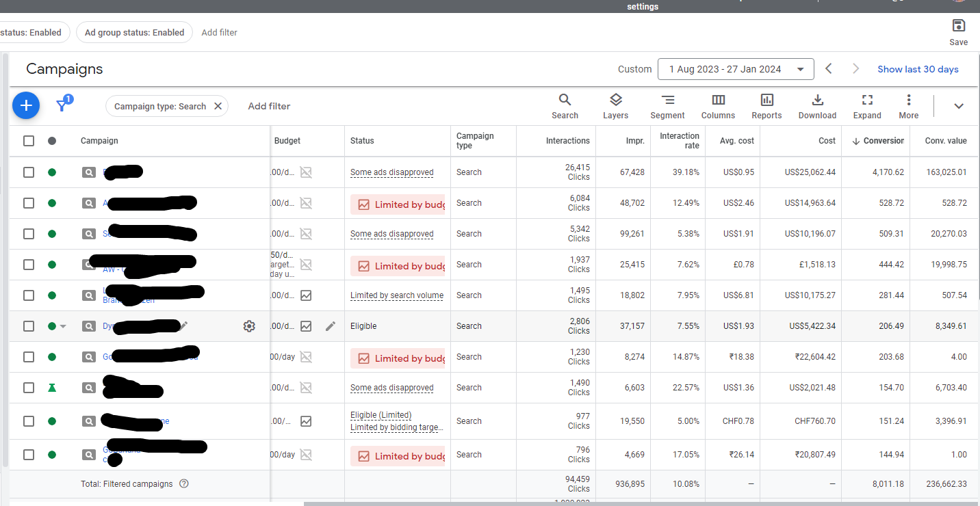Open the More options menu

(908, 106)
